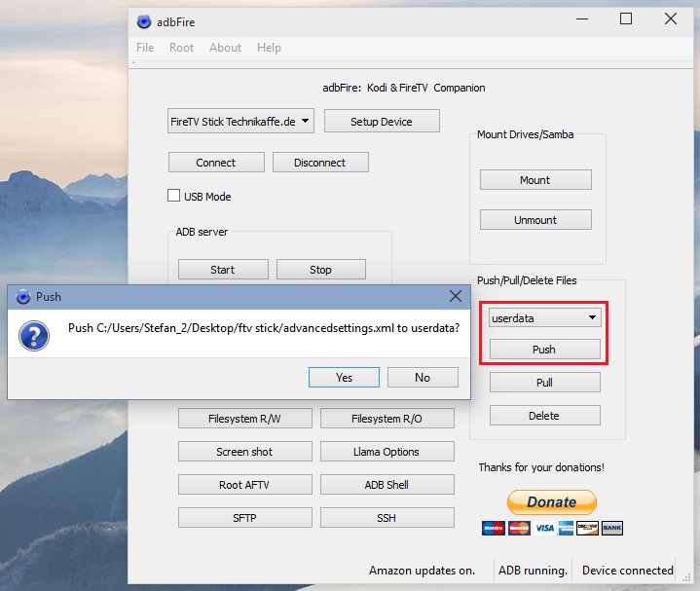Screen dimensions: 700x591
Task: Set Filesystem R/O
Action: 387,419
